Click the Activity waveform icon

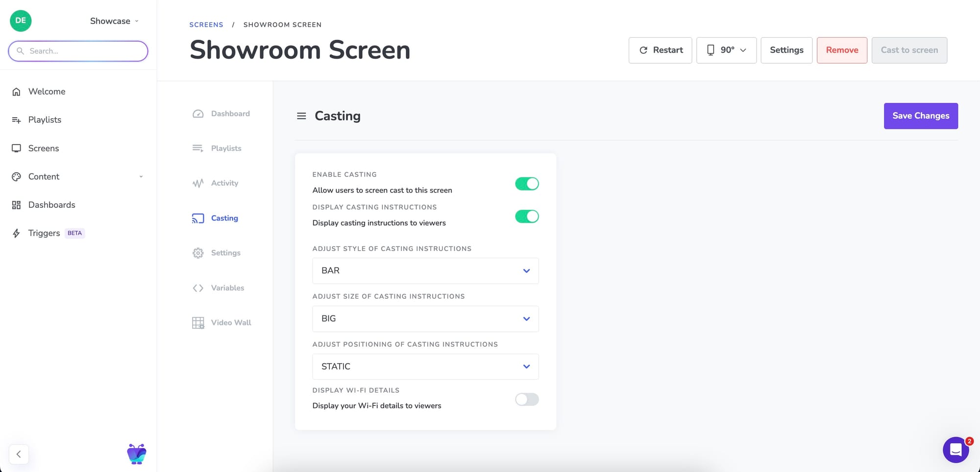pyautogui.click(x=198, y=183)
